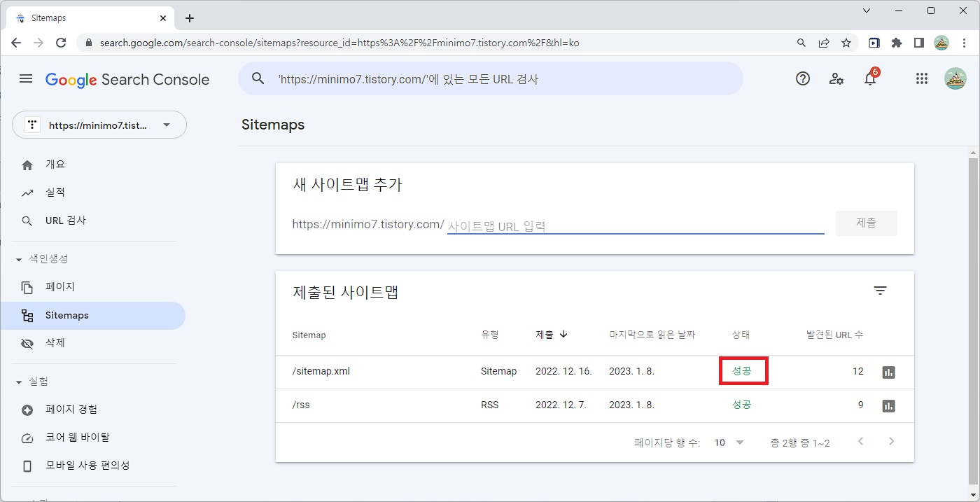The image size is (980, 502).
Task: Open rows per page dropdown showing 10
Action: [729, 442]
